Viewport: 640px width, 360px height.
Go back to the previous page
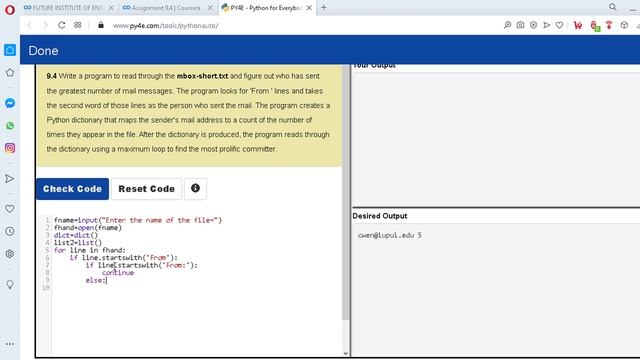click(x=29, y=25)
